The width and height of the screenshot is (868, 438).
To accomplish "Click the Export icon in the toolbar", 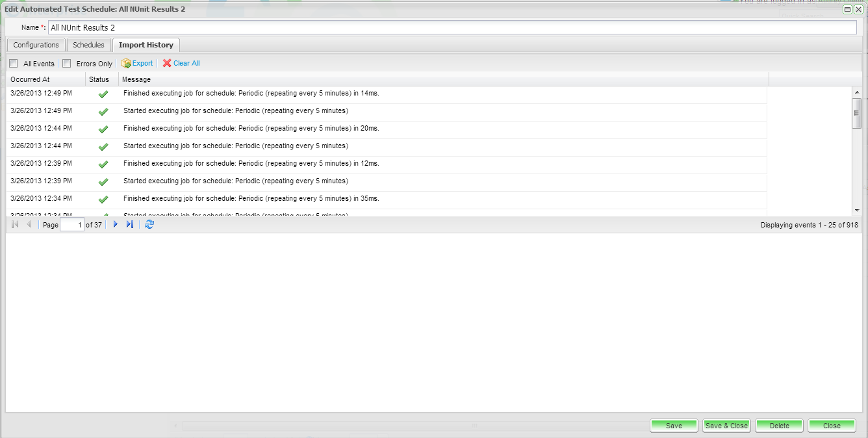I will click(126, 64).
